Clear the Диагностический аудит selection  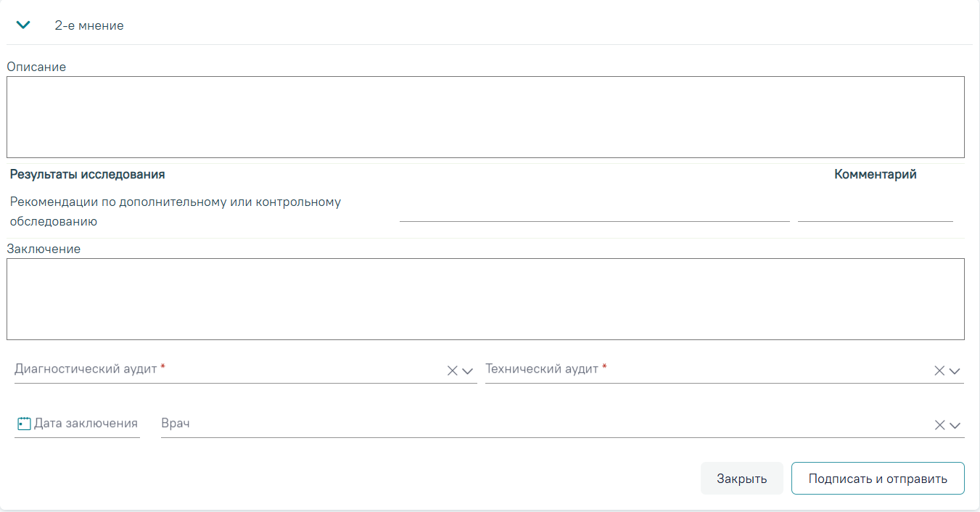(x=452, y=371)
